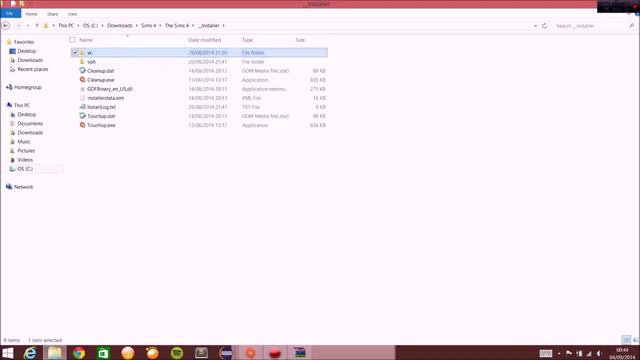
Task: Select Videos under This PC
Action: coord(25,160)
